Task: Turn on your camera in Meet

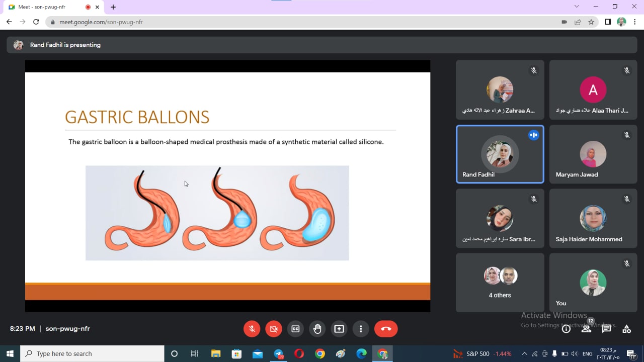Action: (x=274, y=329)
